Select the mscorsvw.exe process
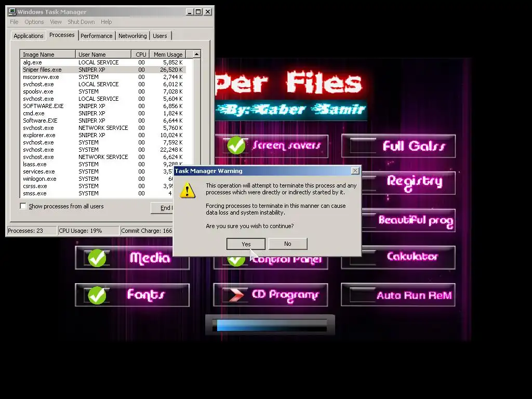Screen dimensions: 532x399 103,77
